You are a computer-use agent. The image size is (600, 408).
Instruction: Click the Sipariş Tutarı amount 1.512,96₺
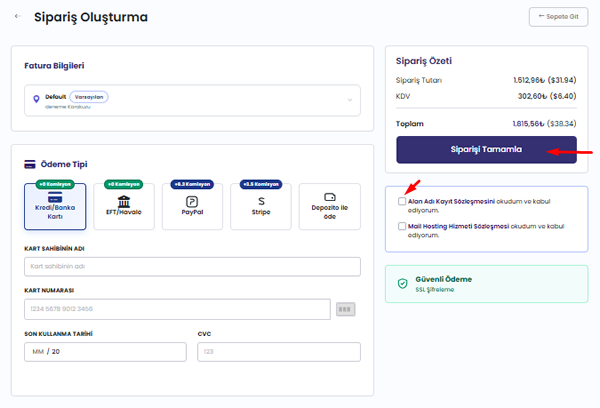pos(529,80)
